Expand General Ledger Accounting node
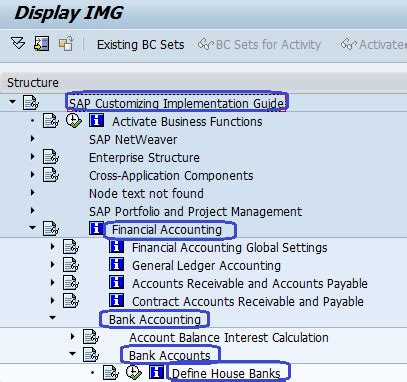This screenshot has height=382, width=407. point(52,264)
